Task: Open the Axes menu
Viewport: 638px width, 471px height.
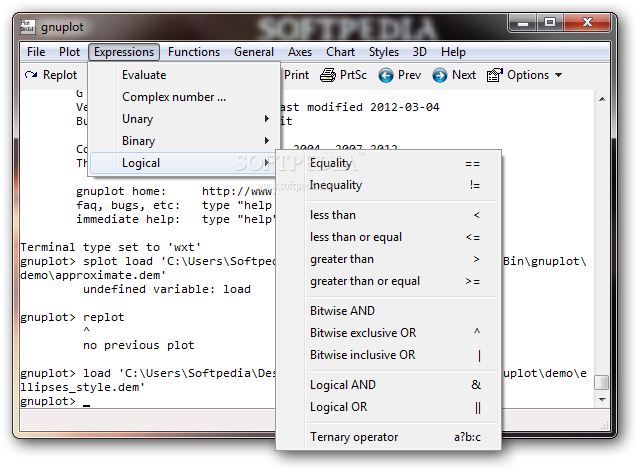Action: coord(300,52)
